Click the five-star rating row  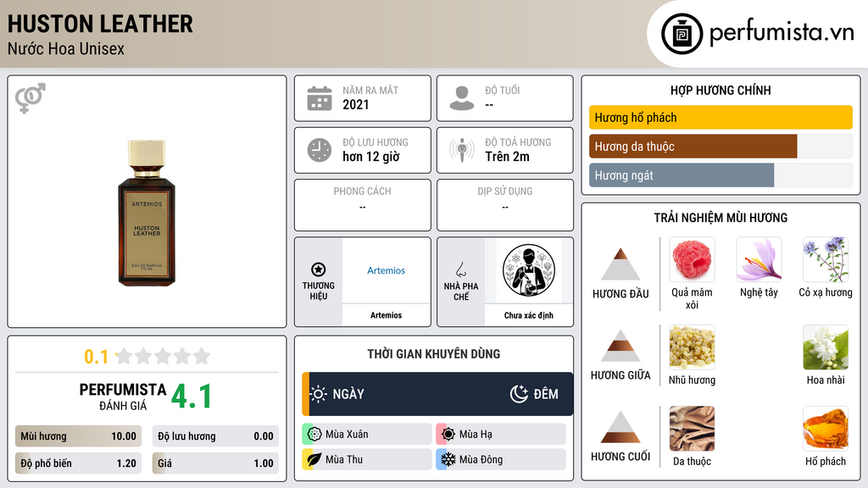click(x=163, y=357)
